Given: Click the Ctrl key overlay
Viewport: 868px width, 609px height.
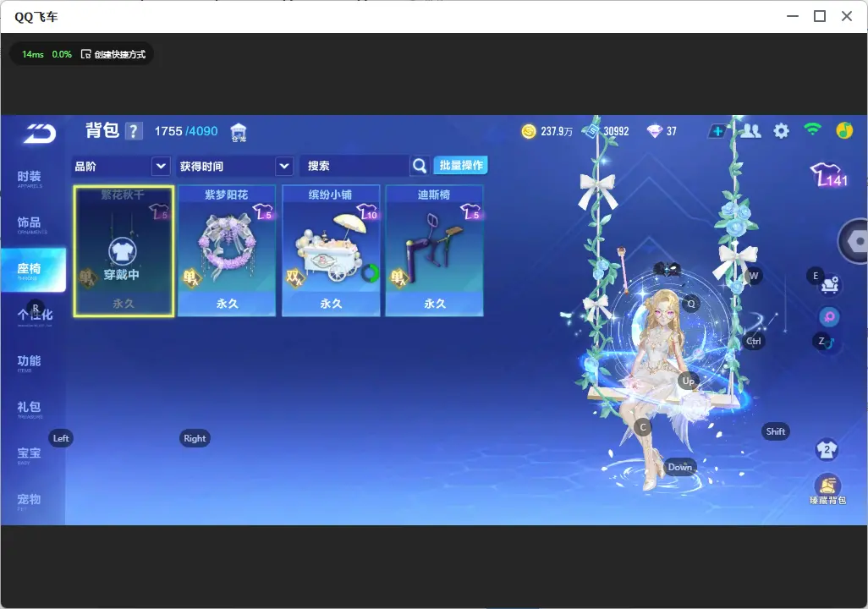Looking at the screenshot, I should [754, 341].
